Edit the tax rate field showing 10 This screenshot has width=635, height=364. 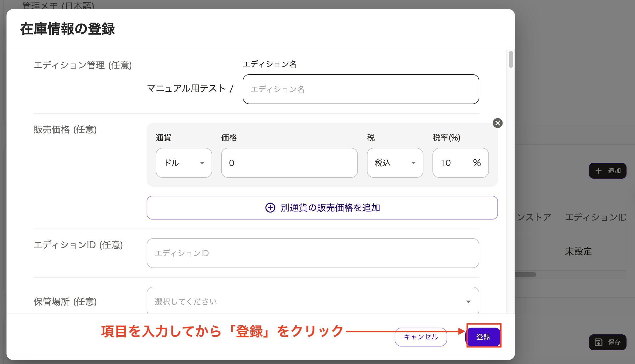click(x=460, y=163)
